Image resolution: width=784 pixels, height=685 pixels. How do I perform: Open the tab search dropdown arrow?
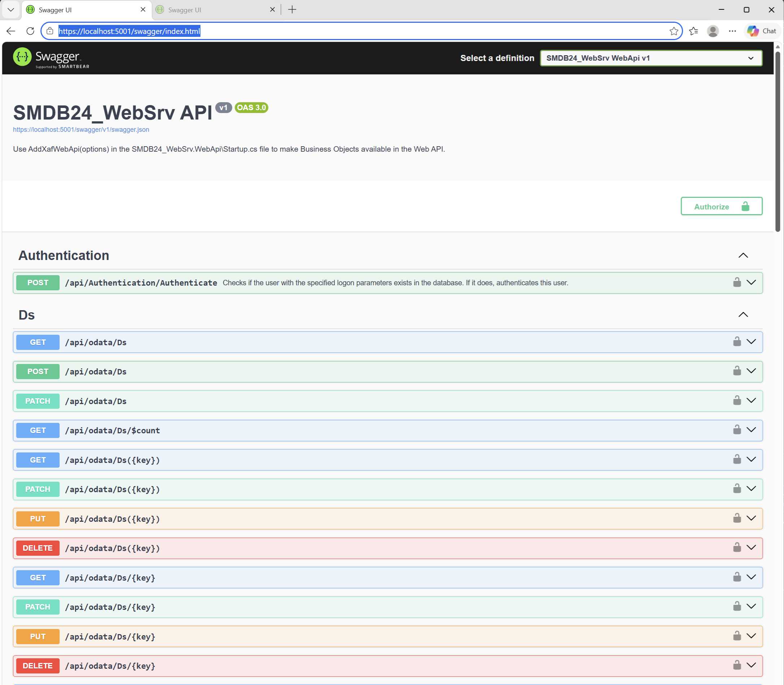click(11, 9)
